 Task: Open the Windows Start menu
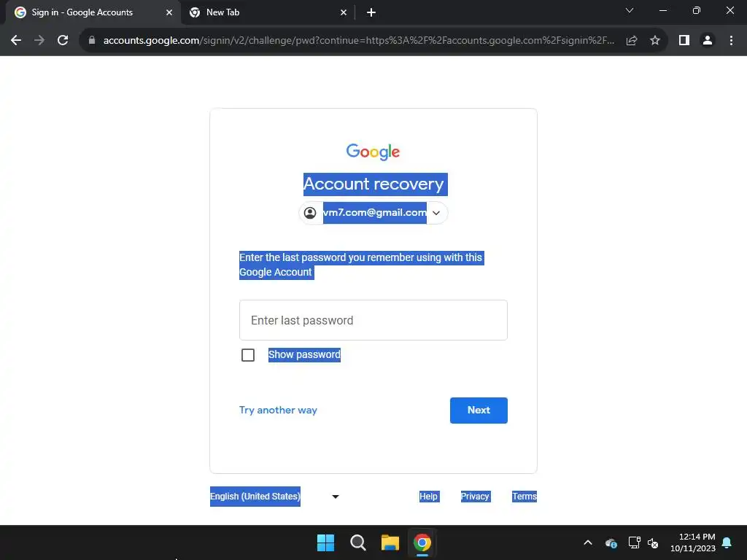[x=326, y=542]
